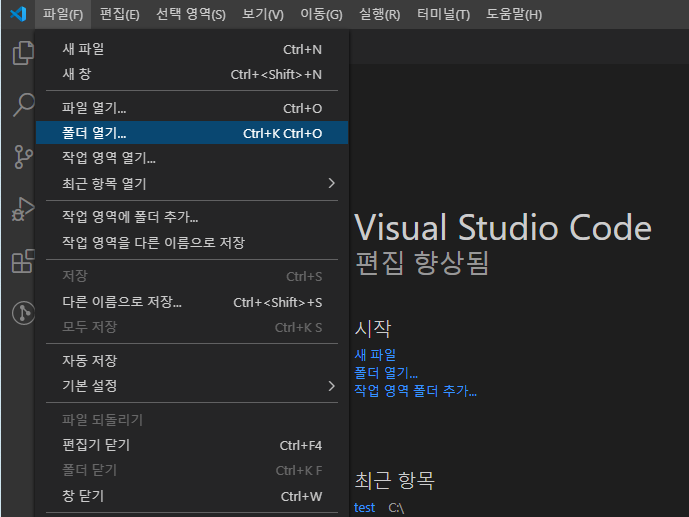This screenshot has height=517, width=689.
Task: Click the 폴더 열기... link on welcome page
Action: coord(386,372)
